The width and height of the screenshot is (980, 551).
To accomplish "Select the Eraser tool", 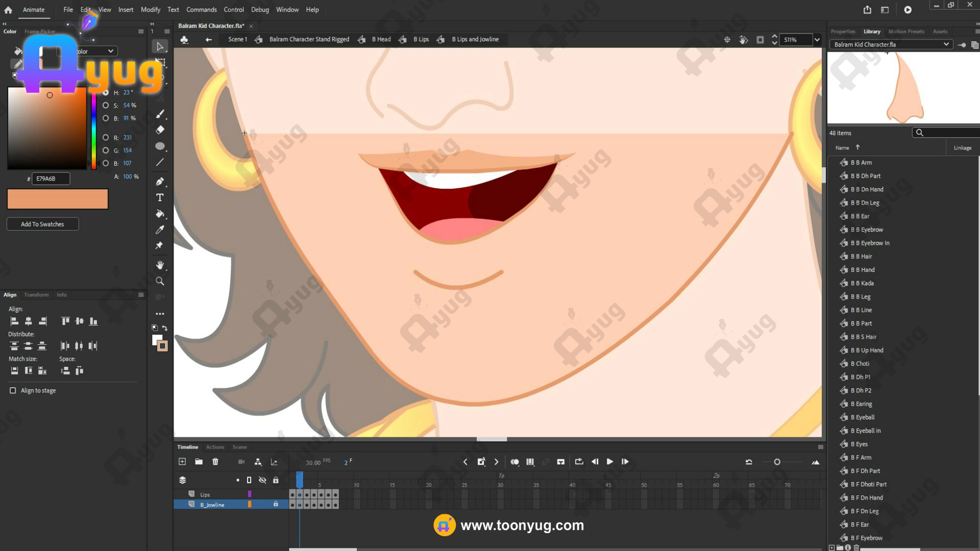I will pos(160,130).
